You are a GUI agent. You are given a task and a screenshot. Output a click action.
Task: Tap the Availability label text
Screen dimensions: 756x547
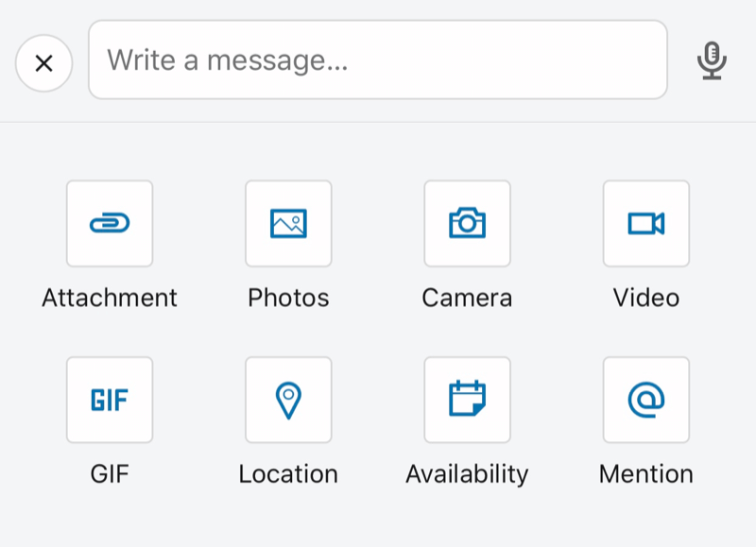click(x=467, y=473)
